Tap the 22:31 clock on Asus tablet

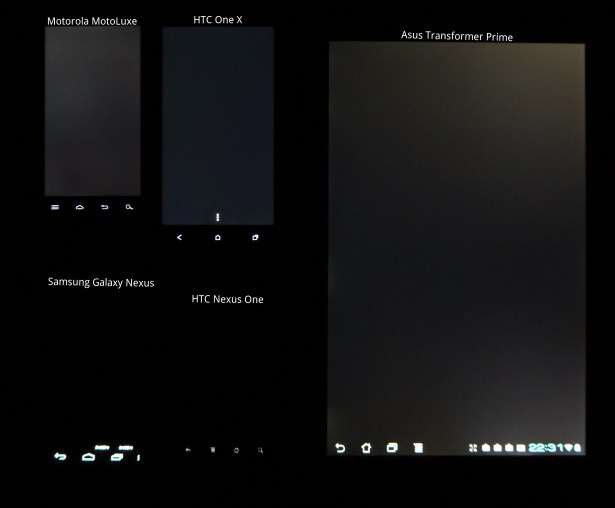click(546, 447)
